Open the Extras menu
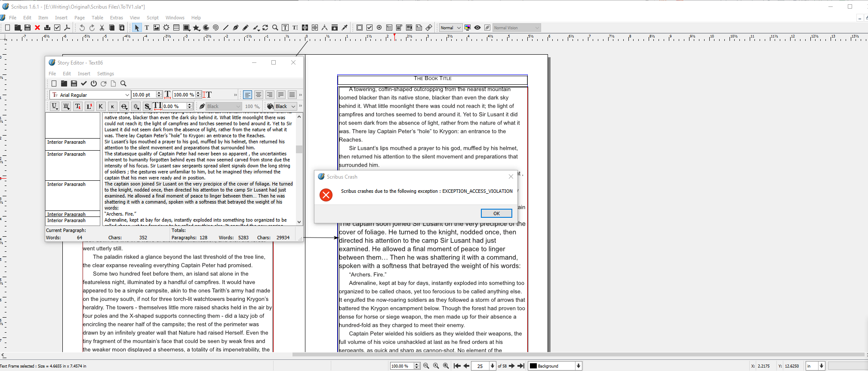 pyautogui.click(x=116, y=18)
